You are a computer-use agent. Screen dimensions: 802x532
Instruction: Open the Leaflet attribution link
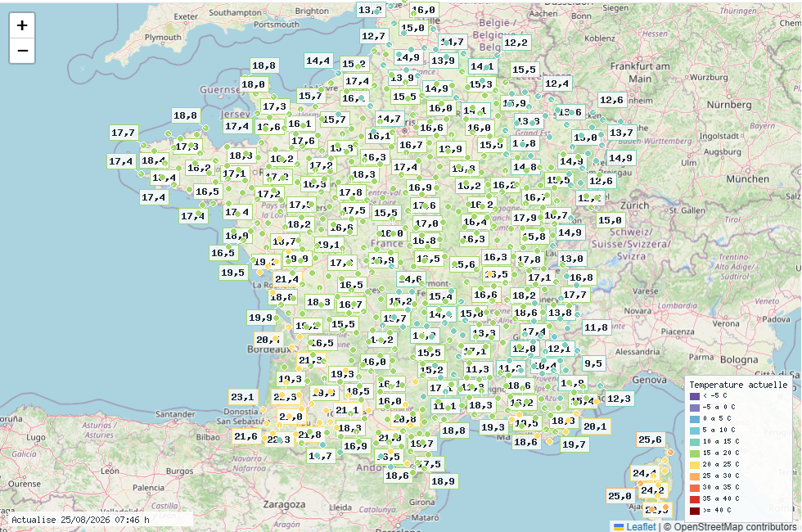point(641,526)
